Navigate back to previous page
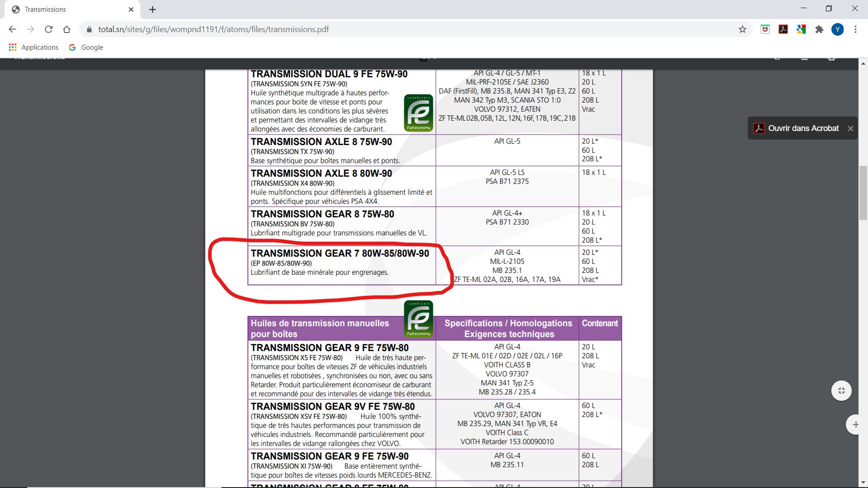The width and height of the screenshot is (868, 488). click(13, 29)
